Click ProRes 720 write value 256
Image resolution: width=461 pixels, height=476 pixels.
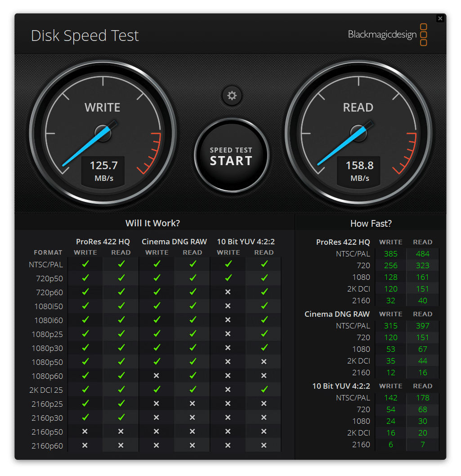(x=390, y=265)
